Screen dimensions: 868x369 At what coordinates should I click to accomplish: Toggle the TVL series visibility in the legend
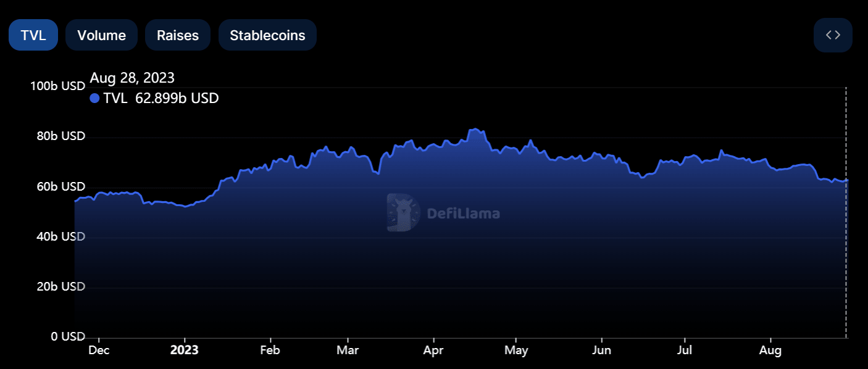pyautogui.click(x=94, y=98)
